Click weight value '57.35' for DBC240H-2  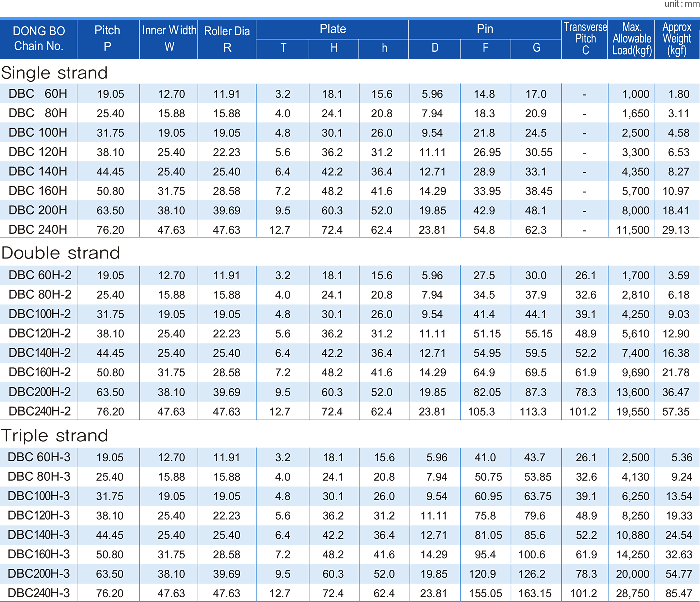click(676, 412)
